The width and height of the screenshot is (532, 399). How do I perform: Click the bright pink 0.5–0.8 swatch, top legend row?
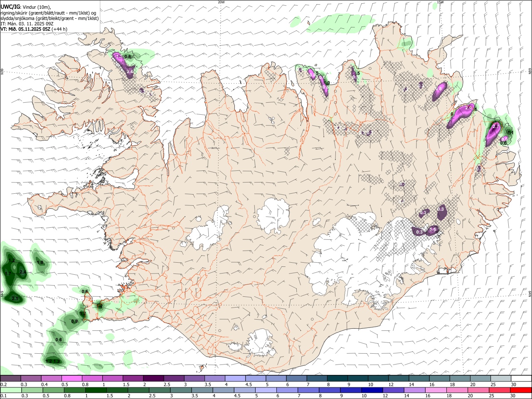(71, 378)
